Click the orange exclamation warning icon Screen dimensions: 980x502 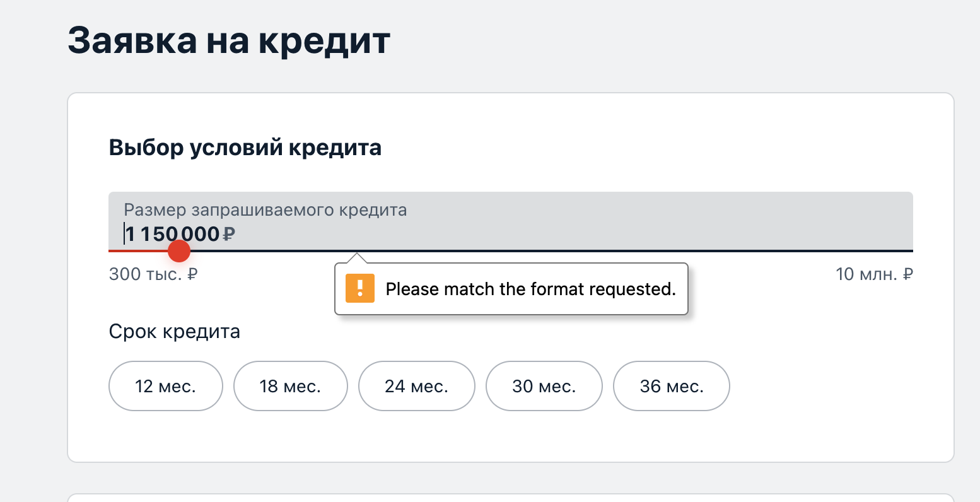pos(359,289)
